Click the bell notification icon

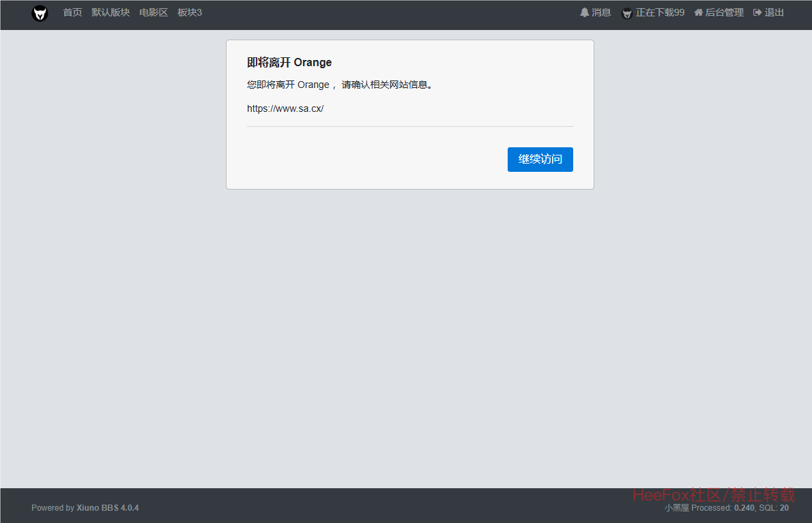click(584, 12)
